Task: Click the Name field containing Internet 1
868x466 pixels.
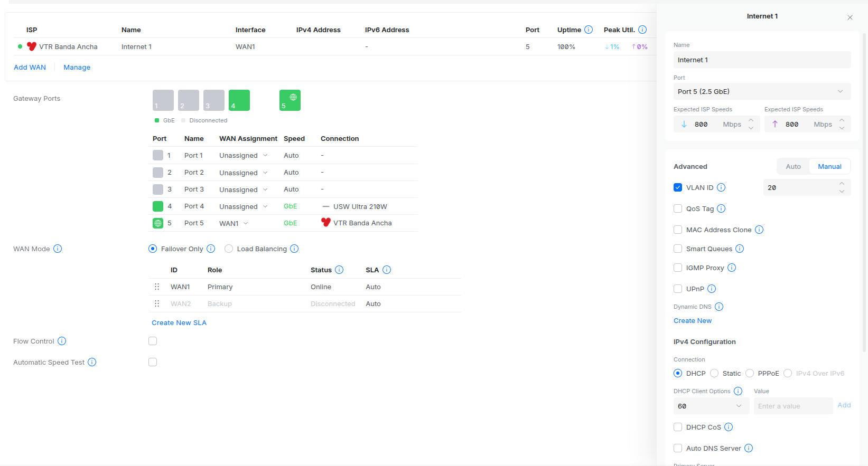Action: coord(761,60)
